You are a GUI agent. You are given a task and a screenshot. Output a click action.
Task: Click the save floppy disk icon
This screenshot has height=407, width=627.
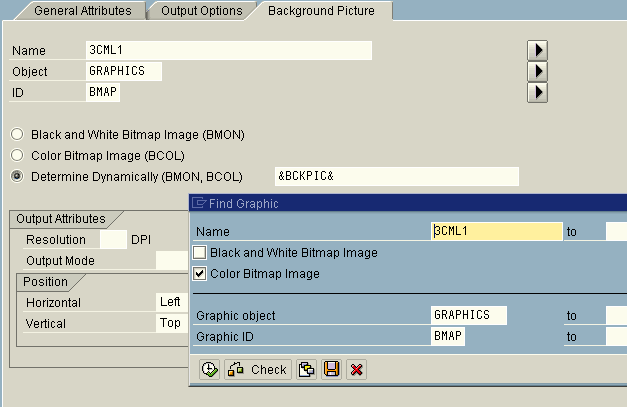click(x=331, y=369)
